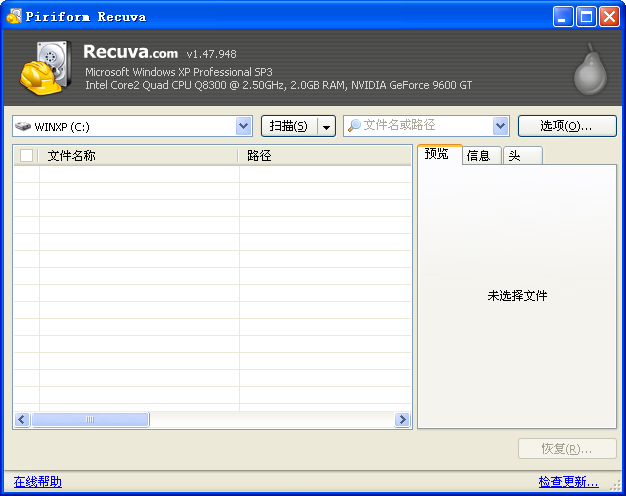The image size is (626, 496).
Task: Click the horizontal scrollbar thumb
Action: click(x=91, y=420)
